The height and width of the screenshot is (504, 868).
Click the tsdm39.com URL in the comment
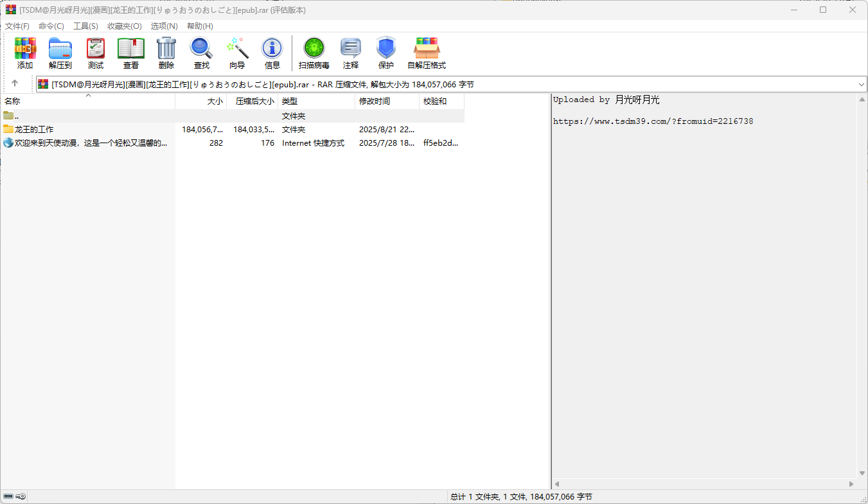[x=653, y=121]
